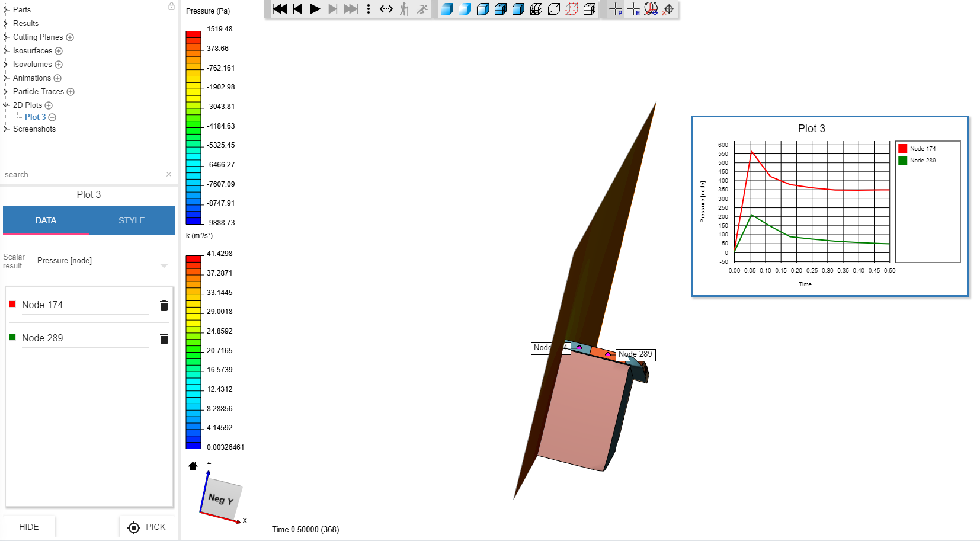
Task: Select Plot 3 in the tree
Action: point(35,117)
